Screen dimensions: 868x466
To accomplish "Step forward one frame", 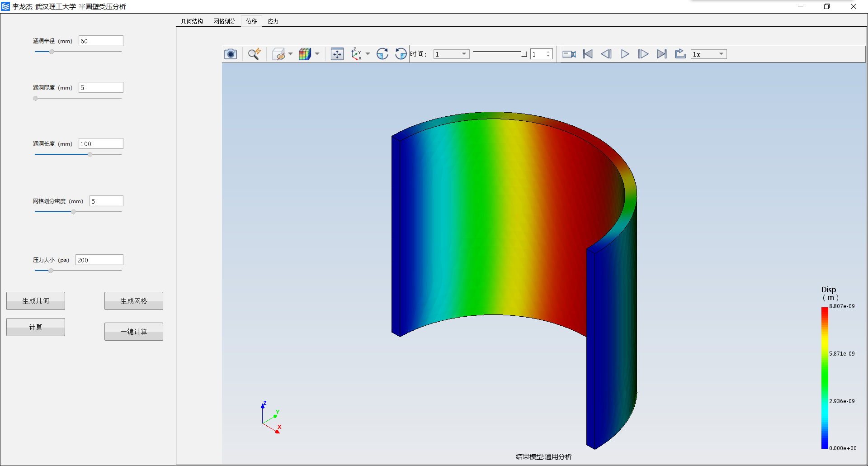I will click(x=643, y=54).
